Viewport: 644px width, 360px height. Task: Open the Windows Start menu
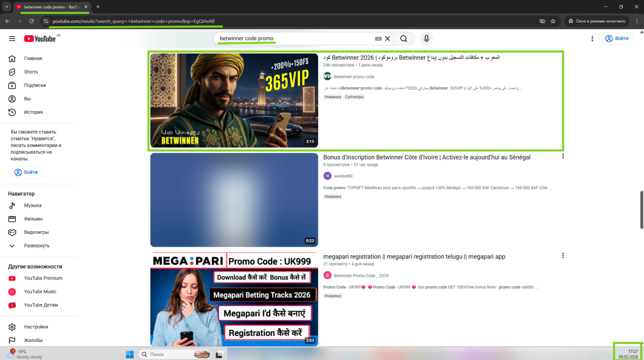[130, 354]
